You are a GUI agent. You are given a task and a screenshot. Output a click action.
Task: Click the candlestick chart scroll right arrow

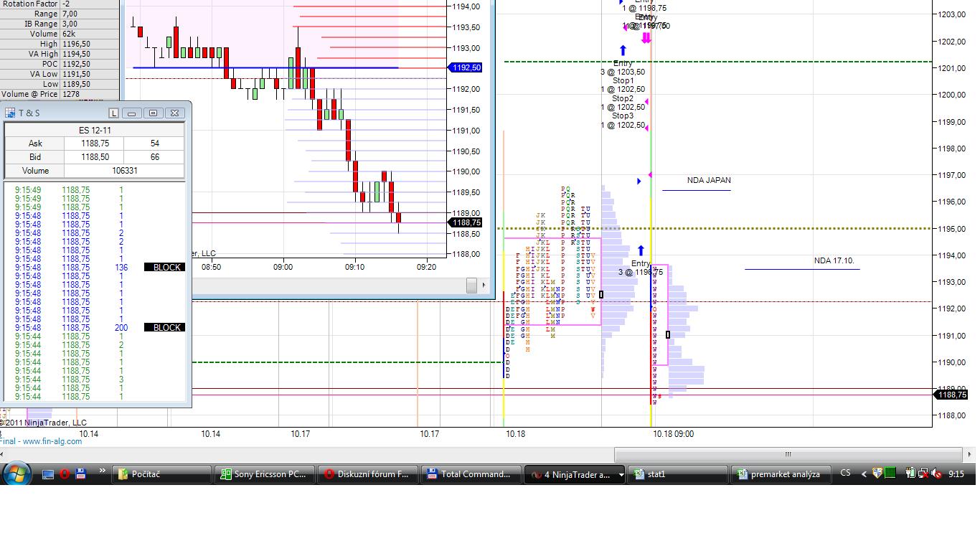click(x=485, y=286)
